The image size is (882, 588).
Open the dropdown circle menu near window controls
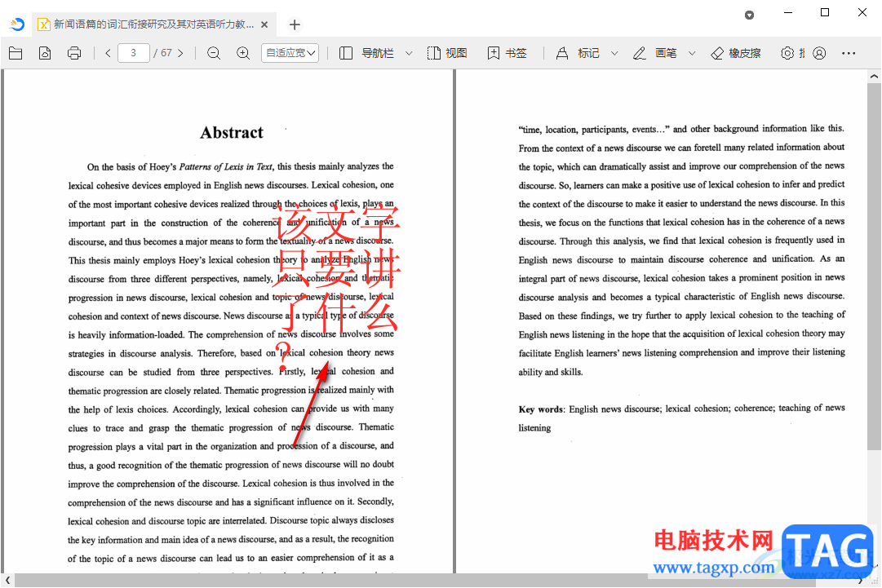[749, 15]
